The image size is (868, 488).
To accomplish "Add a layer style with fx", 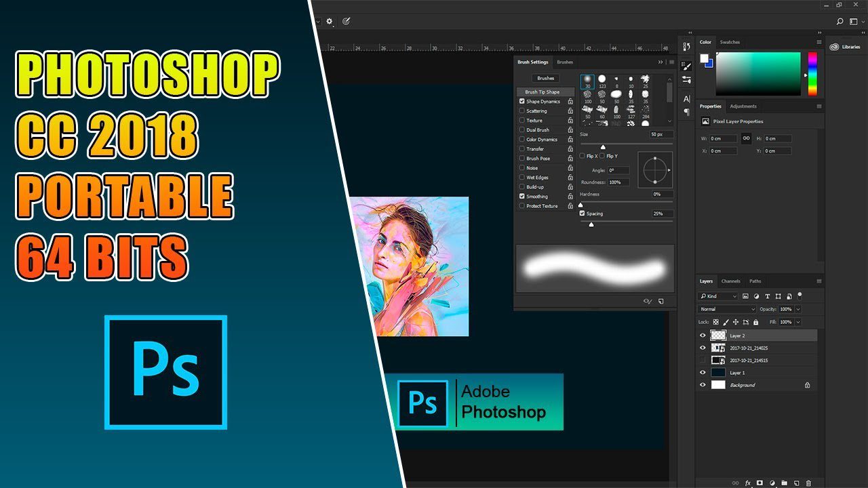I will coord(748,483).
